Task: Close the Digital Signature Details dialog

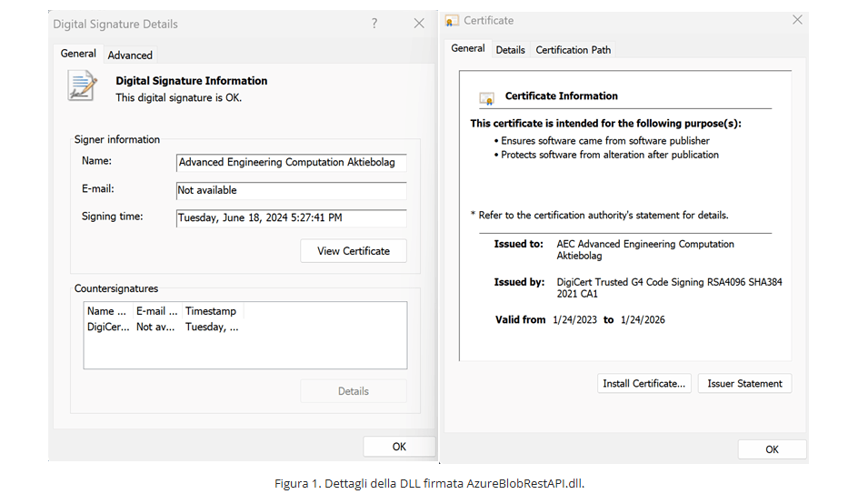Action: pyautogui.click(x=419, y=24)
